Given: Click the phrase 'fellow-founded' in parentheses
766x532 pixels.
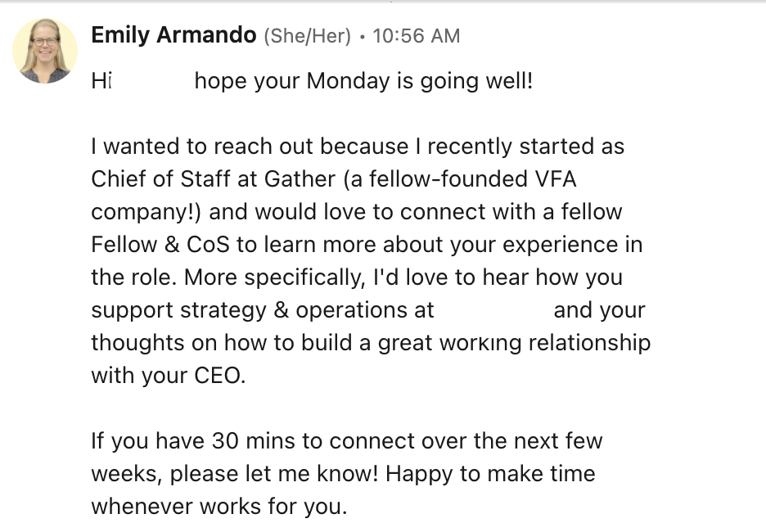Looking at the screenshot, I should click(x=448, y=178).
